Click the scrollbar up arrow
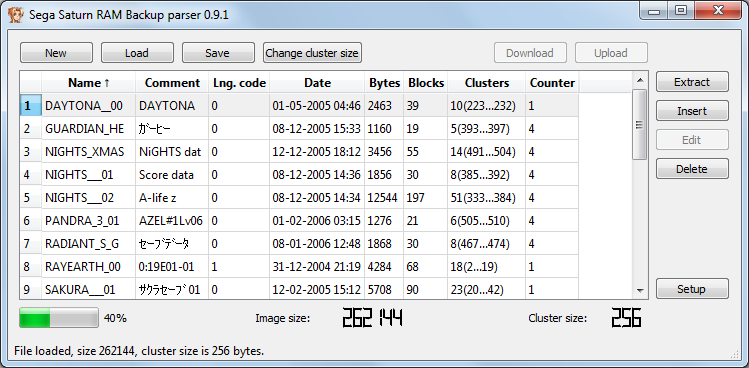Image resolution: width=749 pixels, height=368 pixels. pos(640,80)
